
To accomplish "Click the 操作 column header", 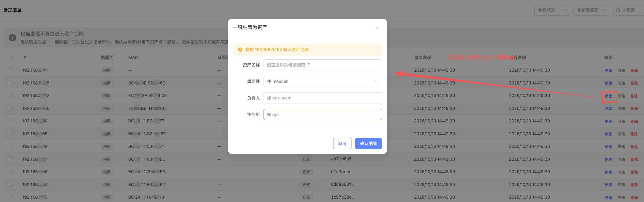I will [x=608, y=58].
